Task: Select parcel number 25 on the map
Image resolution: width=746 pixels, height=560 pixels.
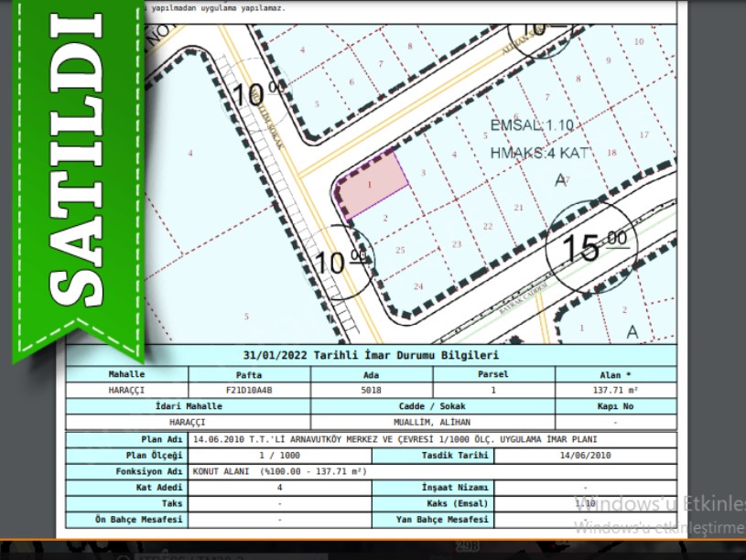Action: point(400,250)
